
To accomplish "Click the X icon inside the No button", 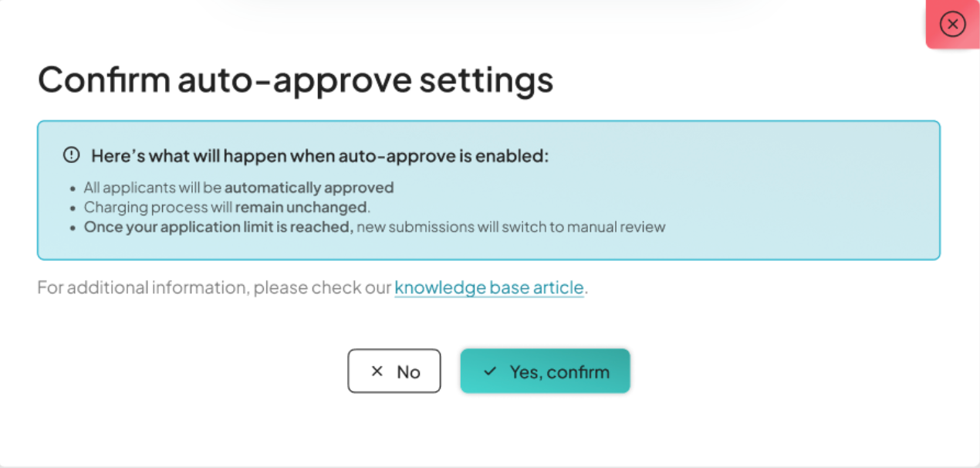I will pyautogui.click(x=377, y=371).
